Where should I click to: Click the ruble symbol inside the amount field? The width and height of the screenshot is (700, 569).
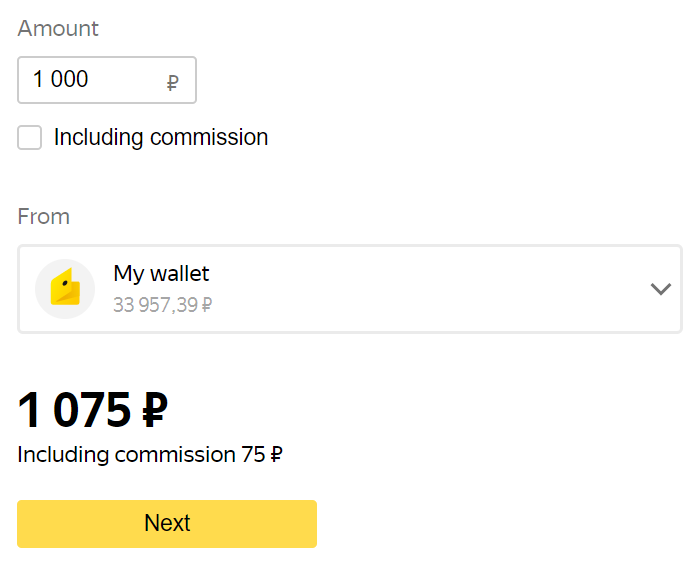(173, 83)
